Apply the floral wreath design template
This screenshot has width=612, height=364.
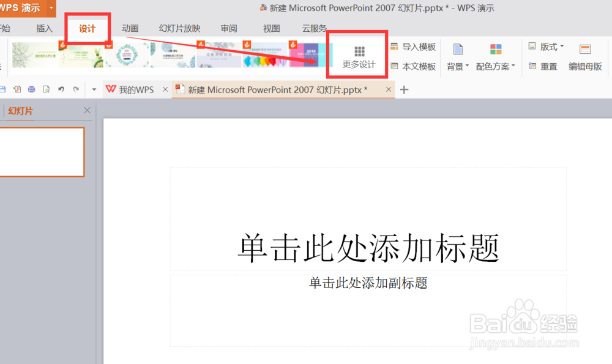(127, 54)
